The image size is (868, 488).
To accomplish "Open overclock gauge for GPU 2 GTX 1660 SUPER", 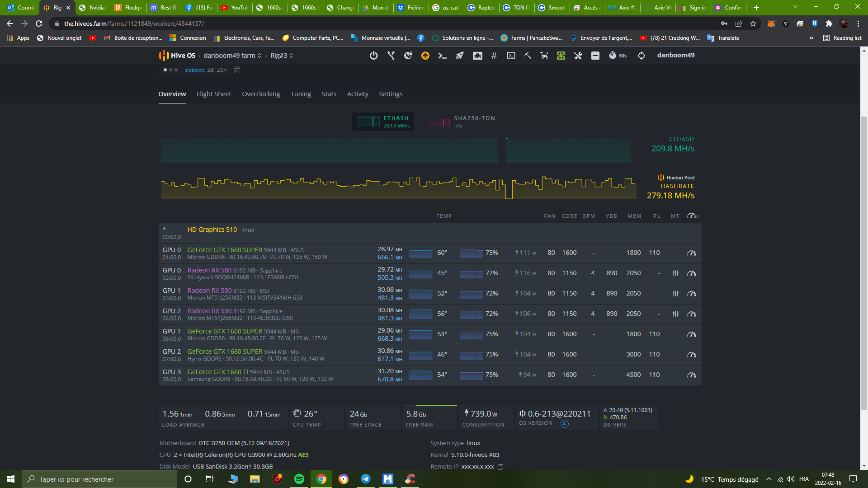I will point(692,355).
